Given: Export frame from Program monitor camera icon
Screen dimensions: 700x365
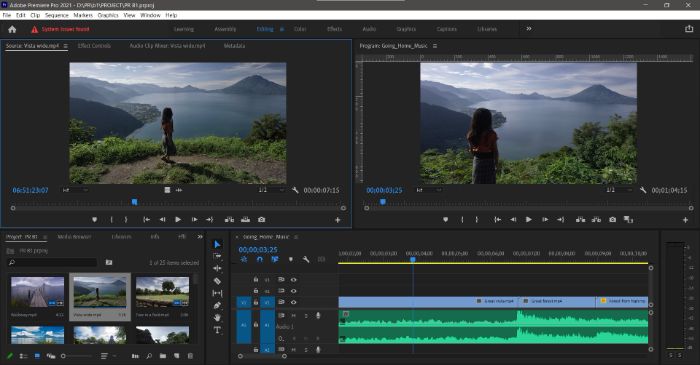Looking at the screenshot, I should tap(612, 220).
